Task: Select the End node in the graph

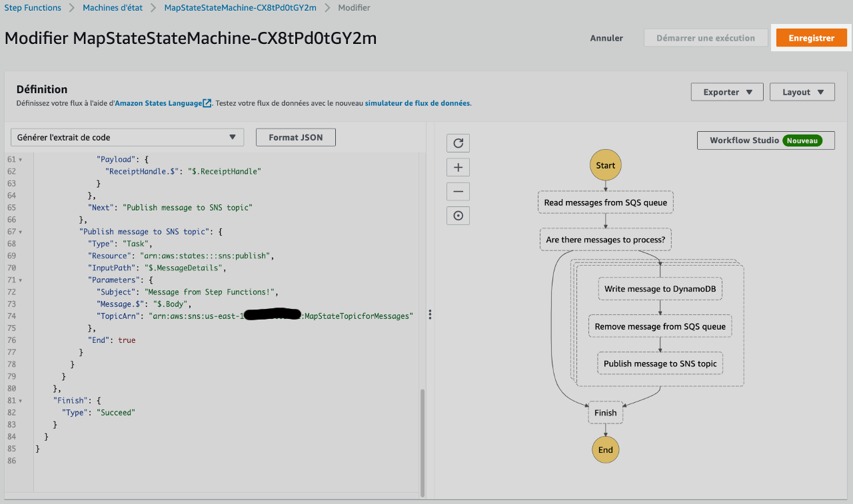Action: click(606, 449)
